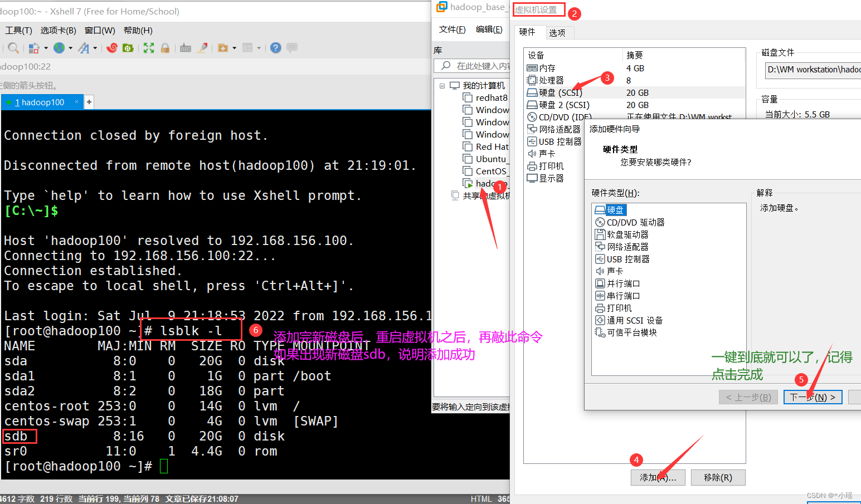Select 显示器 display device in hardware list
861x504 pixels.
point(546,178)
